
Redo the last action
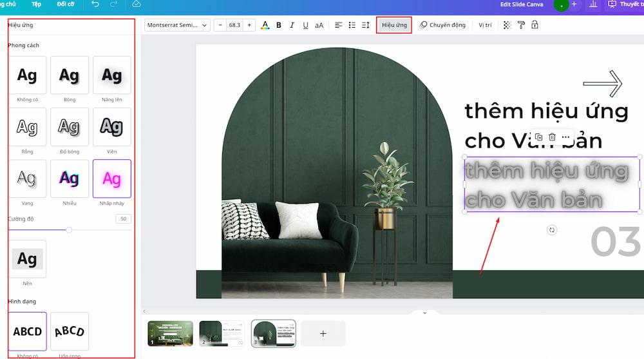113,4
